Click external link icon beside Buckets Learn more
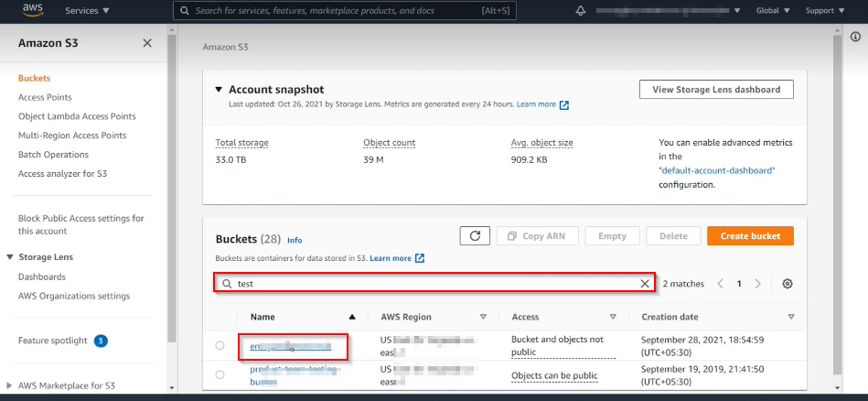The width and height of the screenshot is (868, 401). [x=420, y=259]
